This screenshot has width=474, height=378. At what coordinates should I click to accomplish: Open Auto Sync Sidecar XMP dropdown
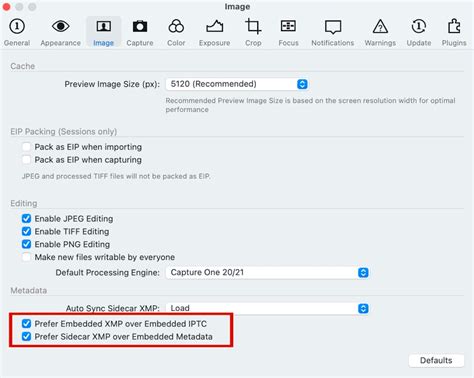click(267, 308)
